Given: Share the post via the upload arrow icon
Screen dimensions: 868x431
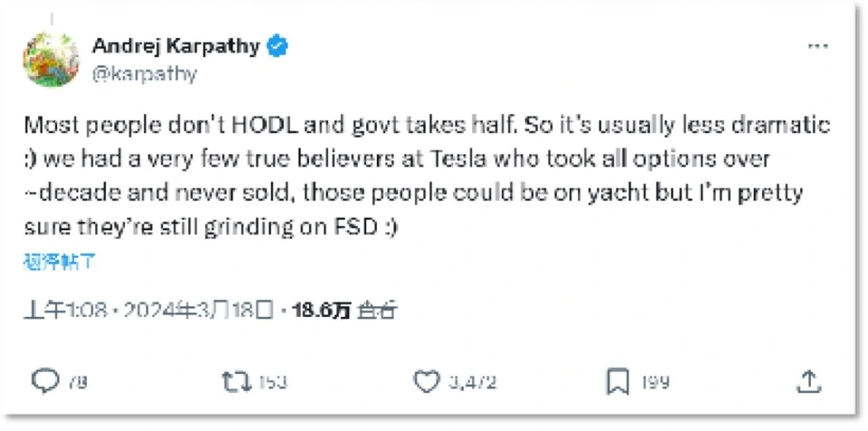Looking at the screenshot, I should [809, 381].
